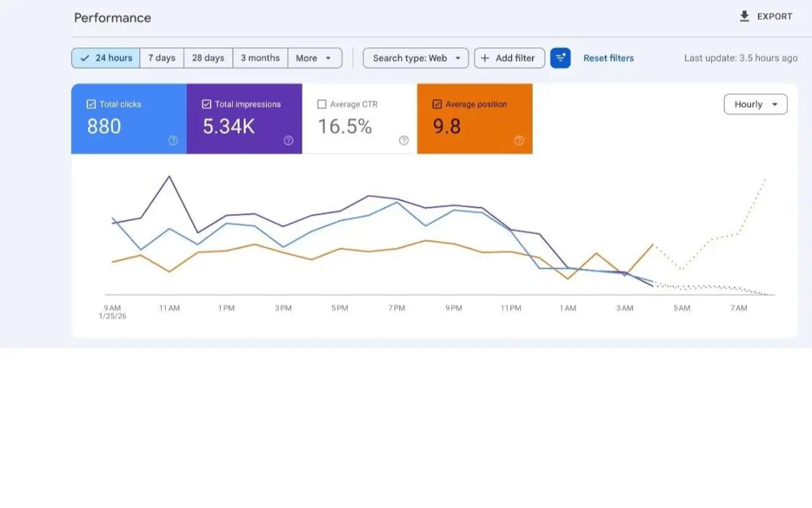This screenshot has width=812, height=508.
Task: Click the plus icon inside Add filter
Action: 485,58
